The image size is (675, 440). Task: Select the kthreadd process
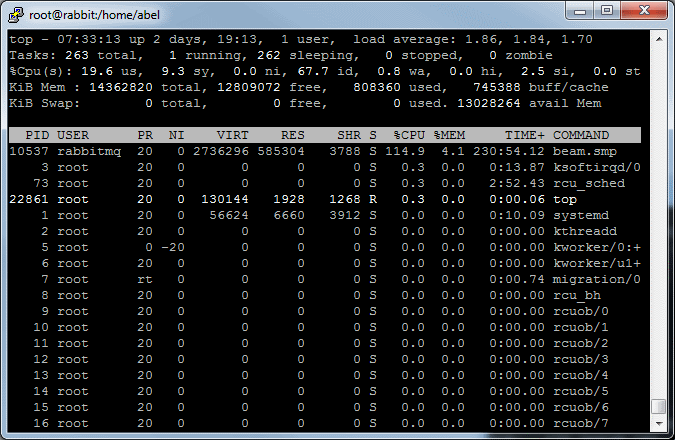click(585, 232)
